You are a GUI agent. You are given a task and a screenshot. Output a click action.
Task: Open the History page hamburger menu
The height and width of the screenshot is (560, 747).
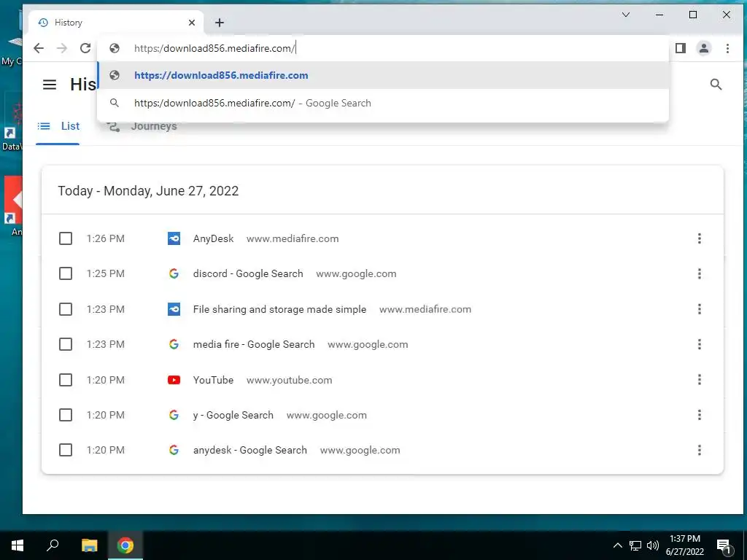[50, 85]
